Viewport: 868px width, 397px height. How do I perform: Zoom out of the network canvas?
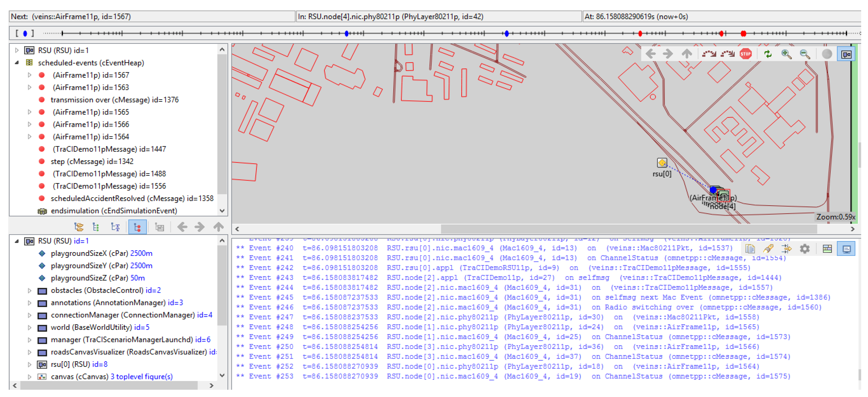[x=805, y=54]
